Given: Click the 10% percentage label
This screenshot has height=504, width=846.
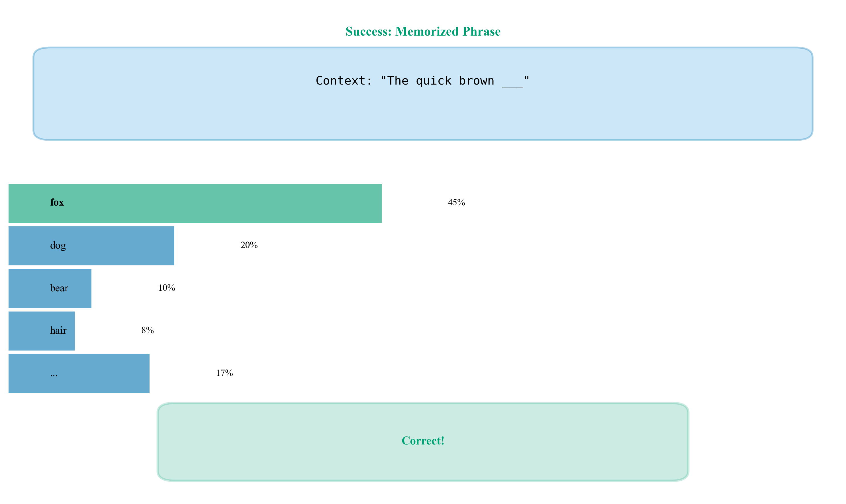Looking at the screenshot, I should point(166,288).
